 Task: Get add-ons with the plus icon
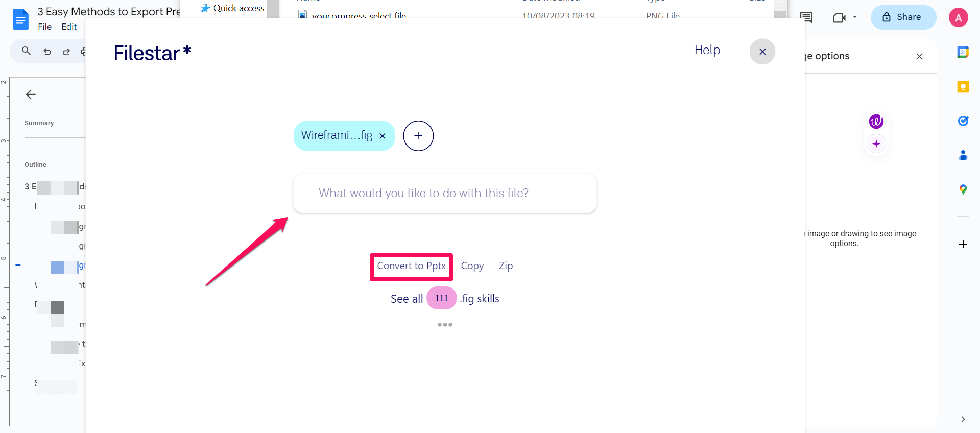[963, 244]
